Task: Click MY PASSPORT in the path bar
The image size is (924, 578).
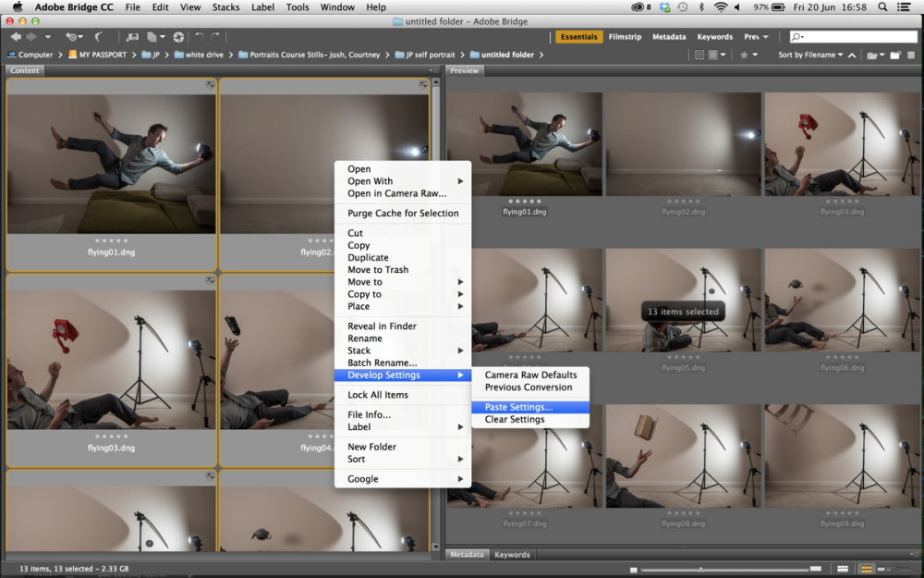Action: point(97,55)
